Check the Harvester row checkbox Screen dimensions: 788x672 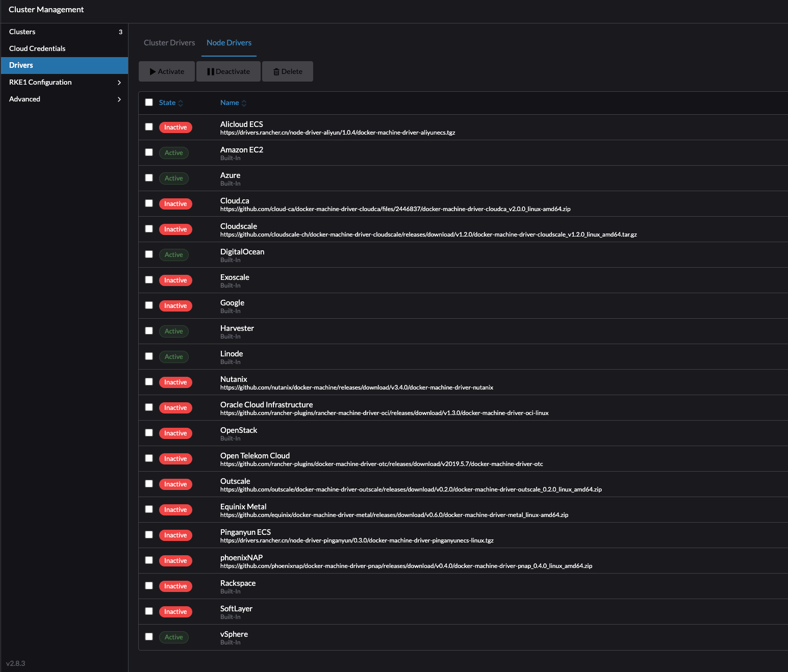pyautogui.click(x=149, y=330)
